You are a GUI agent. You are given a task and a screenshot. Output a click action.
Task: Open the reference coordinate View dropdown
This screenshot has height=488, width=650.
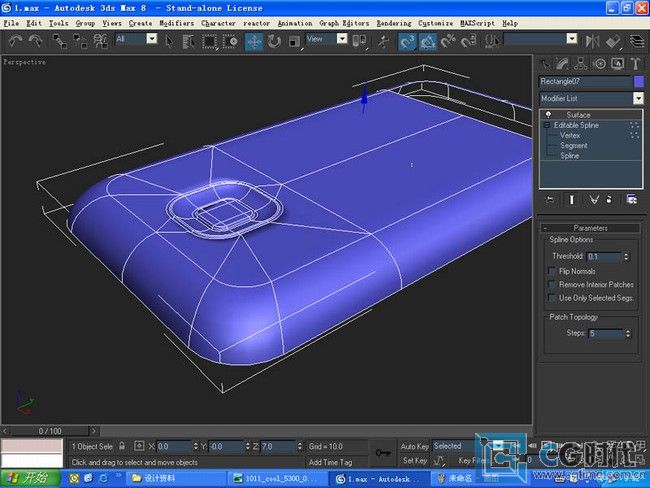coord(342,39)
